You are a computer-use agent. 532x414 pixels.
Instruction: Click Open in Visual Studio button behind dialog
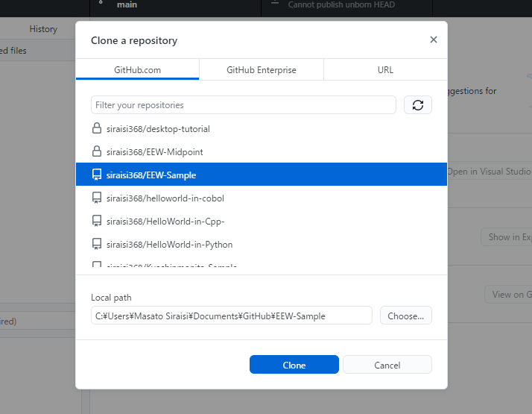click(x=490, y=171)
